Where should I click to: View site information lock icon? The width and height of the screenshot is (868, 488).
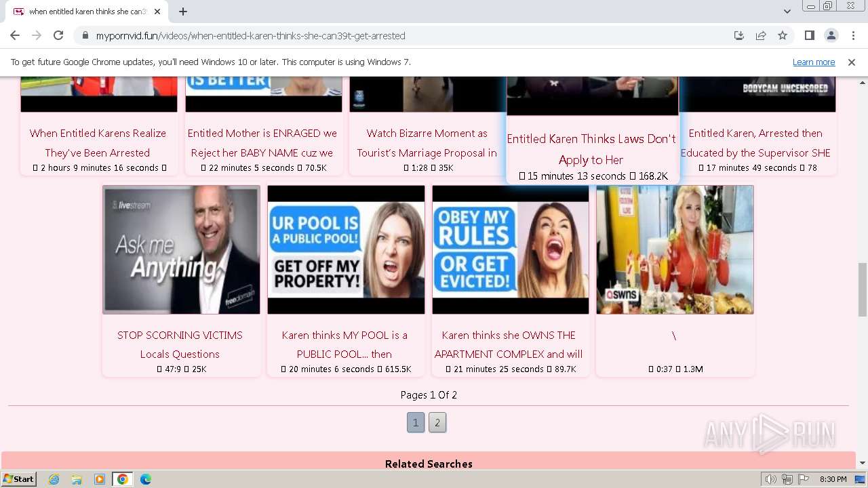pyautogui.click(x=85, y=36)
